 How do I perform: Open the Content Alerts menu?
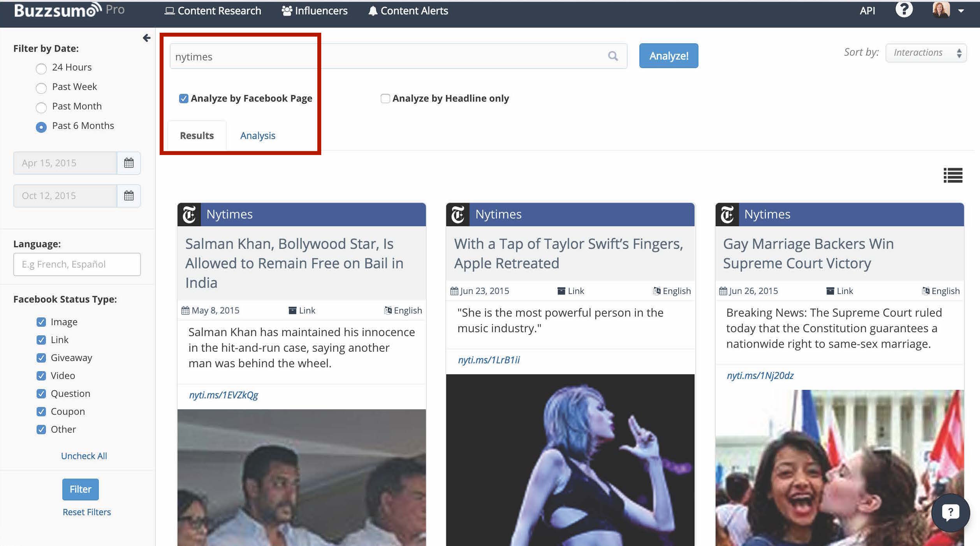[408, 11]
